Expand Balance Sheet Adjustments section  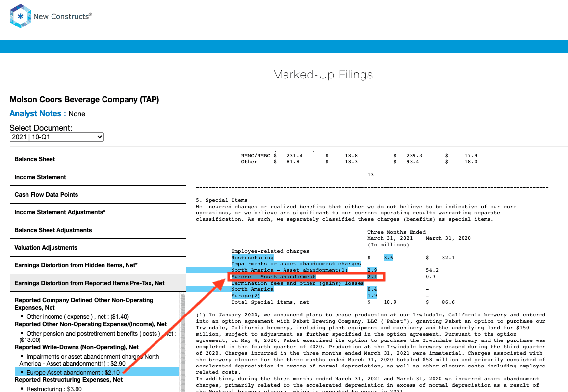pos(98,231)
